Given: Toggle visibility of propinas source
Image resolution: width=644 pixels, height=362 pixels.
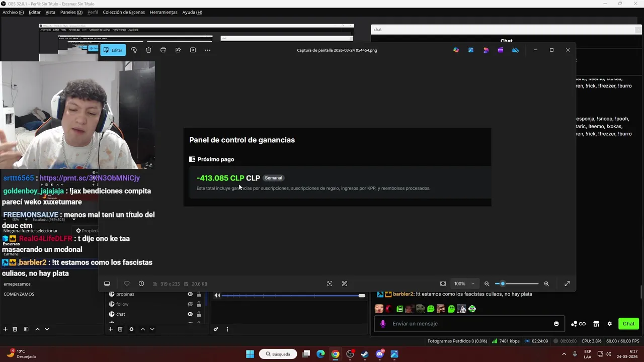Looking at the screenshot, I should tap(190, 294).
